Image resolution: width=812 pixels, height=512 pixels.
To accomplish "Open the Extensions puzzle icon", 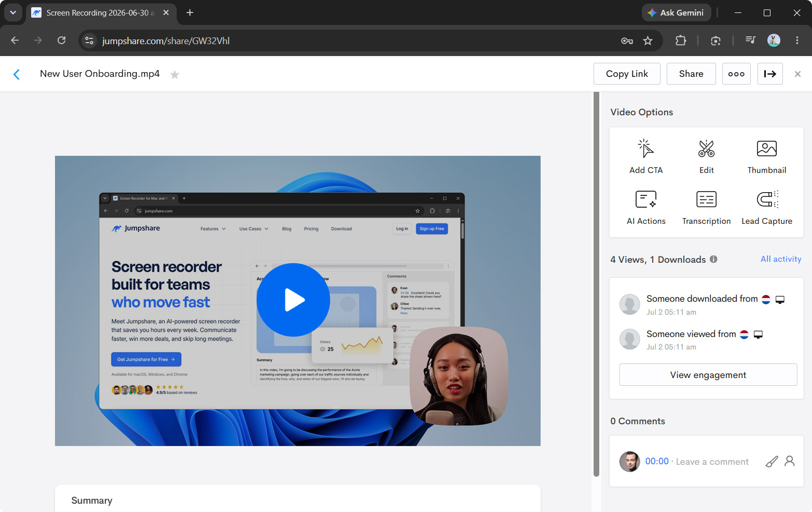I will (x=681, y=41).
